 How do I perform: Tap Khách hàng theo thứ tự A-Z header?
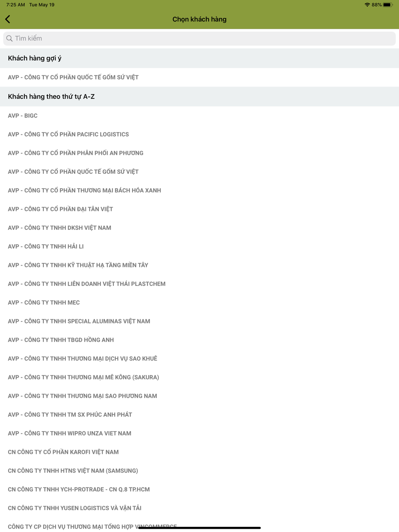tap(199, 97)
